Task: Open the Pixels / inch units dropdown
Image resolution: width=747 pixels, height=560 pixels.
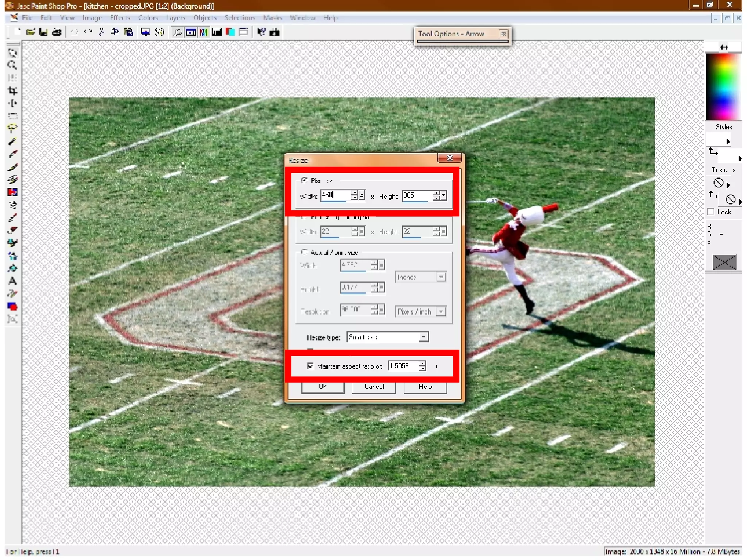Action: 441,312
